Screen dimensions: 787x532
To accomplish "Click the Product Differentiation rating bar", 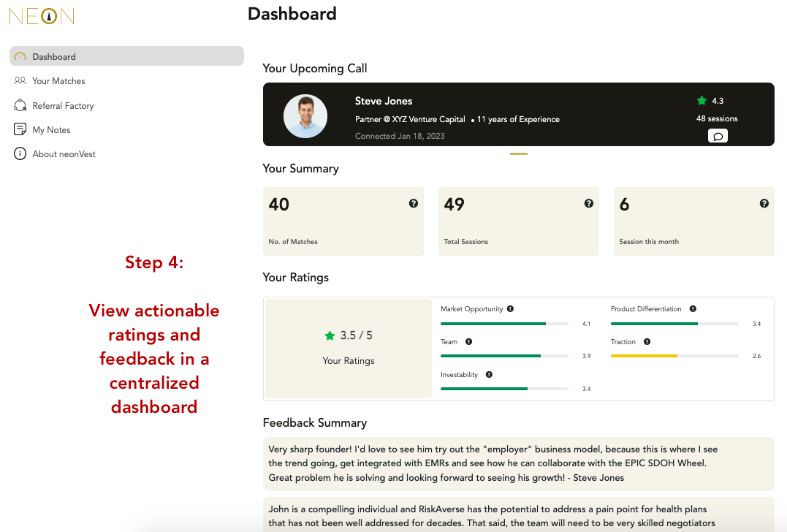I will [x=674, y=324].
